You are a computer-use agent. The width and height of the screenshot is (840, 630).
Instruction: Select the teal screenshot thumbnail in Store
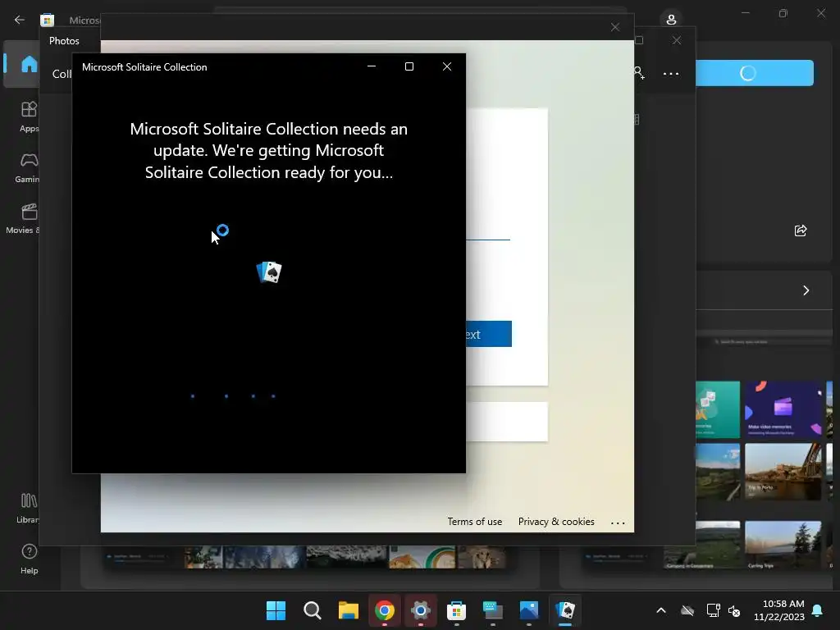718,409
